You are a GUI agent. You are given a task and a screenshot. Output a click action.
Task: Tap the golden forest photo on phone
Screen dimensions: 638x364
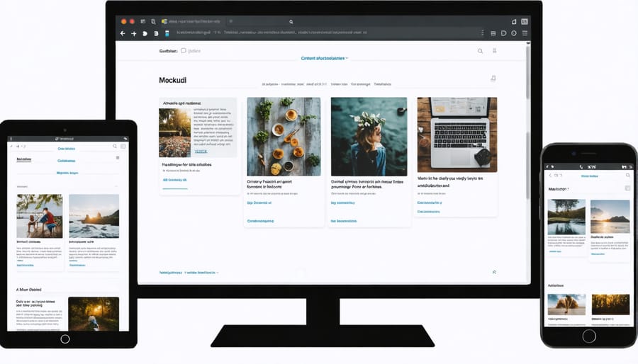(x=610, y=305)
